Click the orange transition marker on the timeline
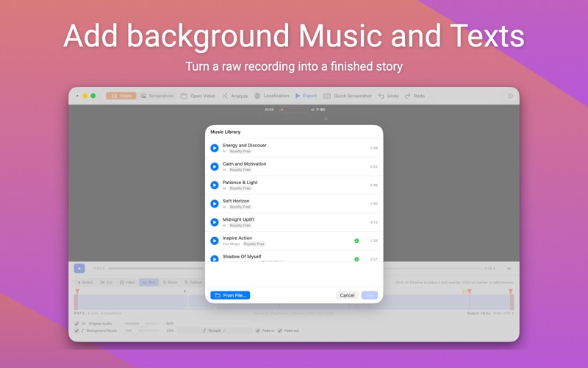588x368 pixels. pyautogui.click(x=465, y=291)
